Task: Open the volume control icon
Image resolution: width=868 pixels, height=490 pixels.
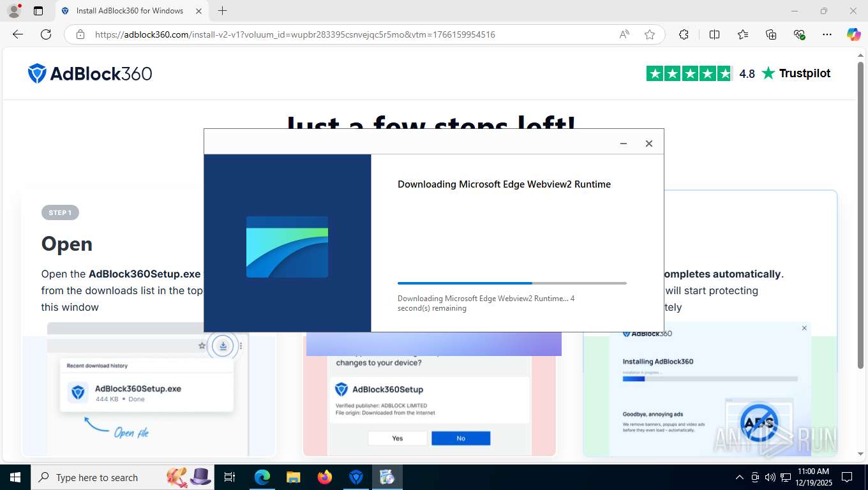Action: (771, 477)
